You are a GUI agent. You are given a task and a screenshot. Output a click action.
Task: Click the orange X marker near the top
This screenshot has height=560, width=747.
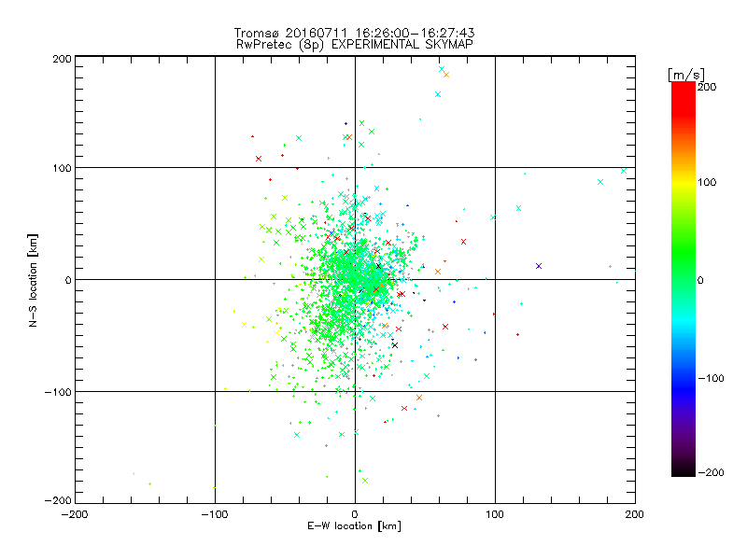pos(446,75)
